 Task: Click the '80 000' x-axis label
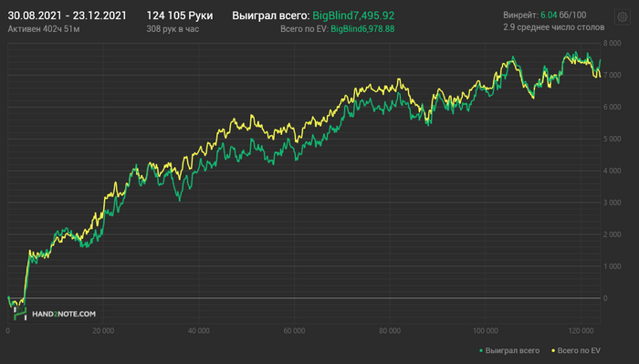click(x=390, y=330)
